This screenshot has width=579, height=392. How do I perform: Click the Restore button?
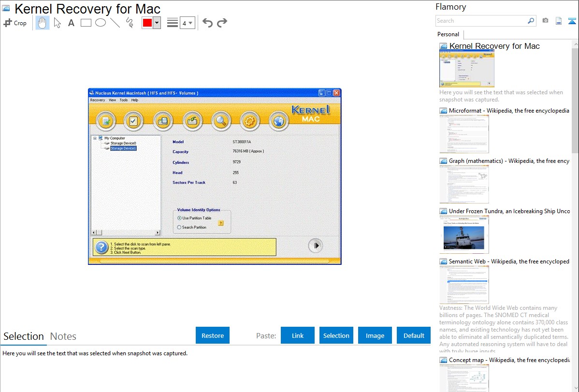pos(213,335)
